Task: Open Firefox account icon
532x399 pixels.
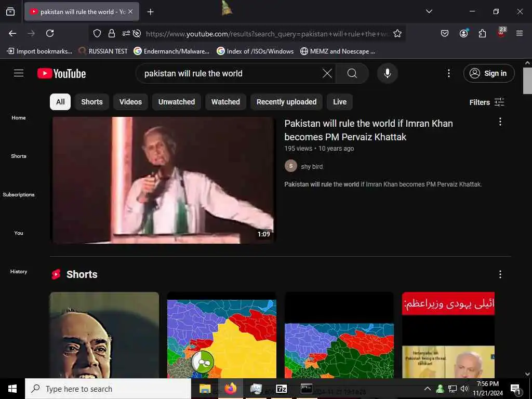Action: (463, 33)
